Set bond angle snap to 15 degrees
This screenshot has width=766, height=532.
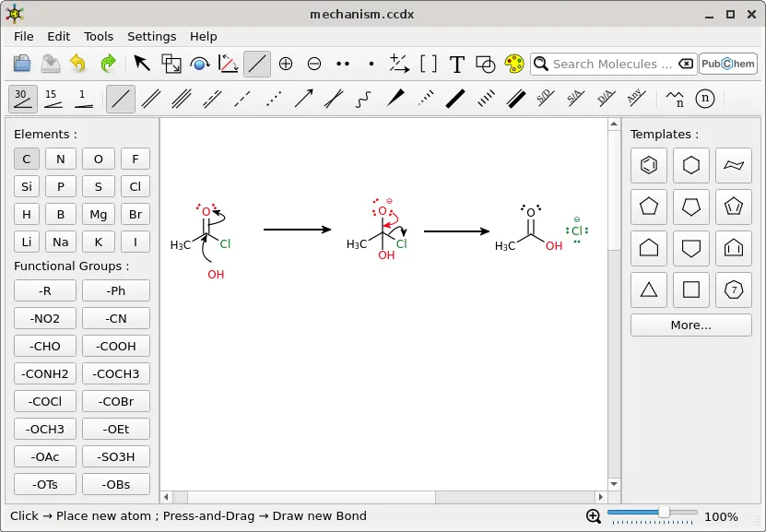[53, 99]
